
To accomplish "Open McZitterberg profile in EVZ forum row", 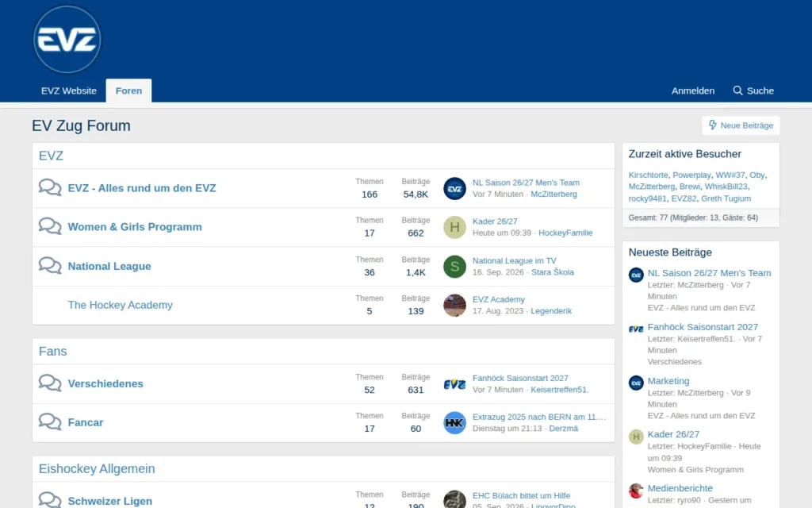I will (553, 194).
